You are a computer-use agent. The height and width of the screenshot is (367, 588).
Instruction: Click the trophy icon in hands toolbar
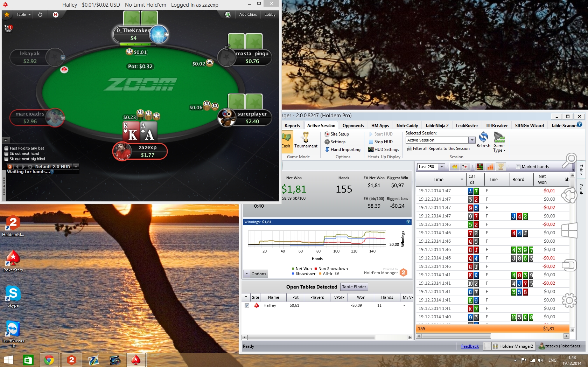(x=501, y=167)
